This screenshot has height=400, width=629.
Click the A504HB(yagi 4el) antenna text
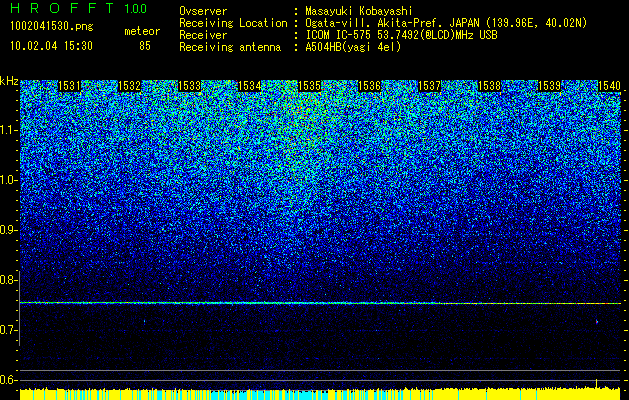(x=353, y=47)
